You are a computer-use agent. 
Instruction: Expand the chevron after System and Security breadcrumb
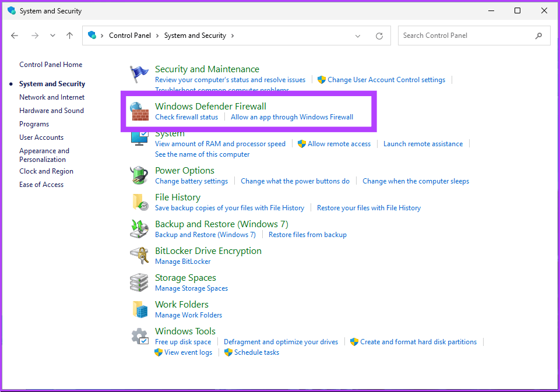(233, 36)
